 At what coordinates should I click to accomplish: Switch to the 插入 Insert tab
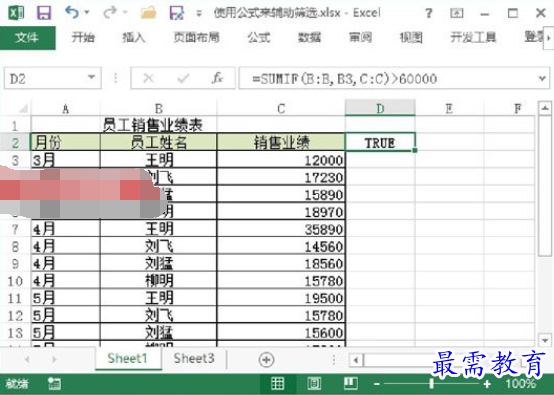(x=134, y=37)
